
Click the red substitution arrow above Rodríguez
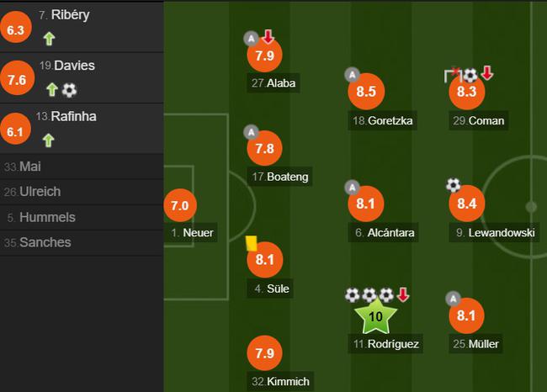(x=403, y=295)
